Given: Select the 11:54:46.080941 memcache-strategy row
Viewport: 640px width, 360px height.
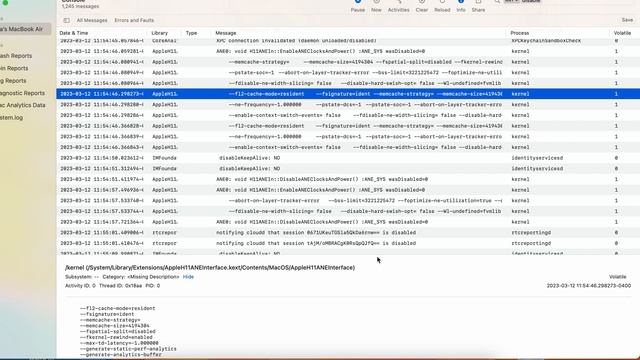Looking at the screenshot, I should [348, 62].
